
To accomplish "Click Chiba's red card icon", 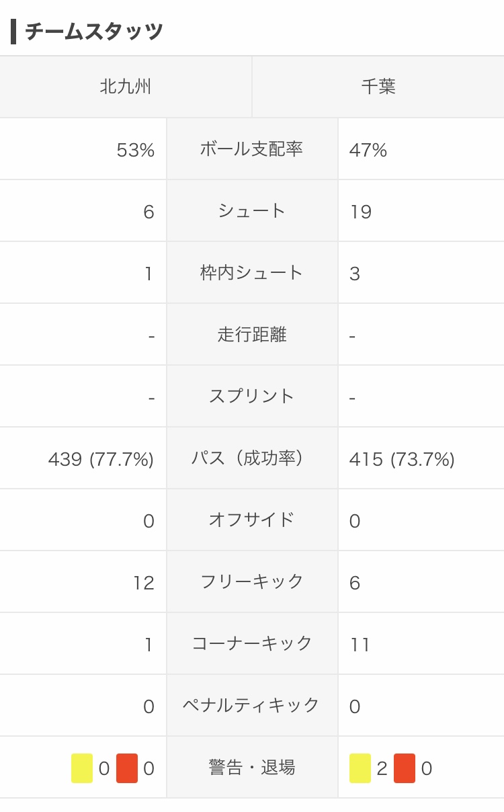I will pos(405,768).
